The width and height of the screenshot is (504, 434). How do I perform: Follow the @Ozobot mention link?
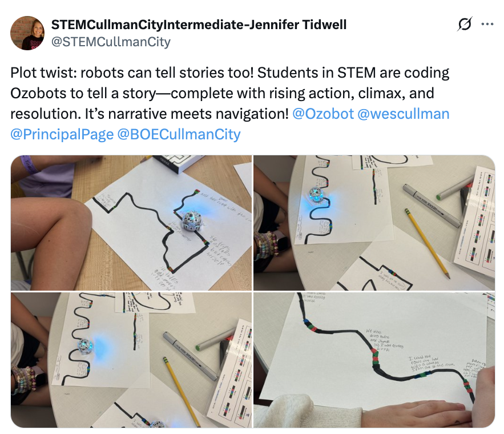pyautogui.click(x=322, y=114)
